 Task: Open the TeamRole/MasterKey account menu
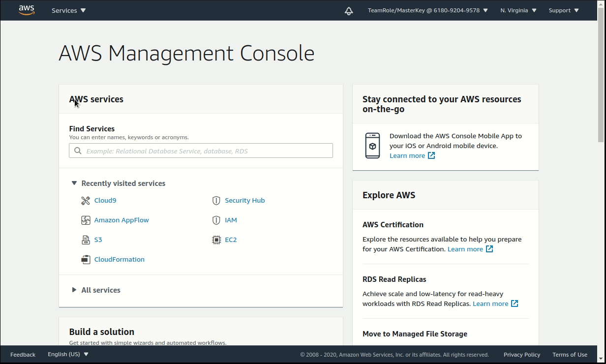[x=427, y=10]
